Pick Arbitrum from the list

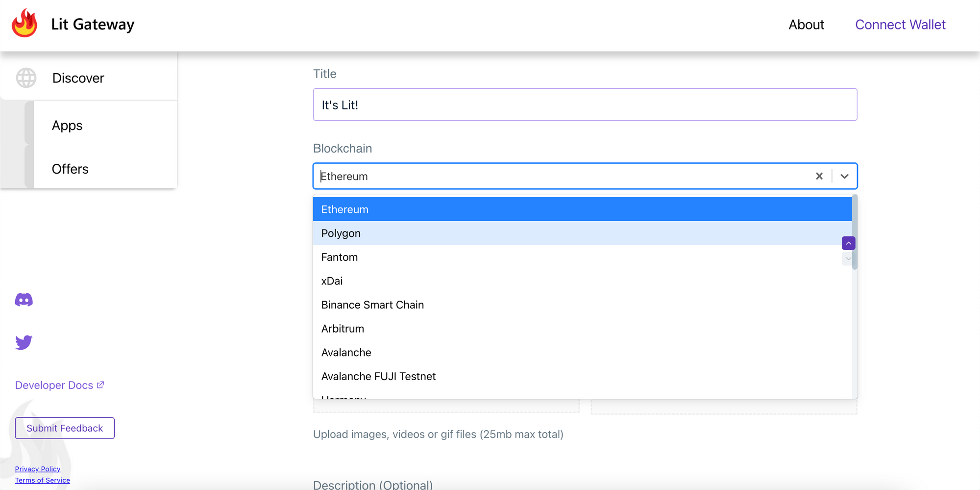coord(582,329)
